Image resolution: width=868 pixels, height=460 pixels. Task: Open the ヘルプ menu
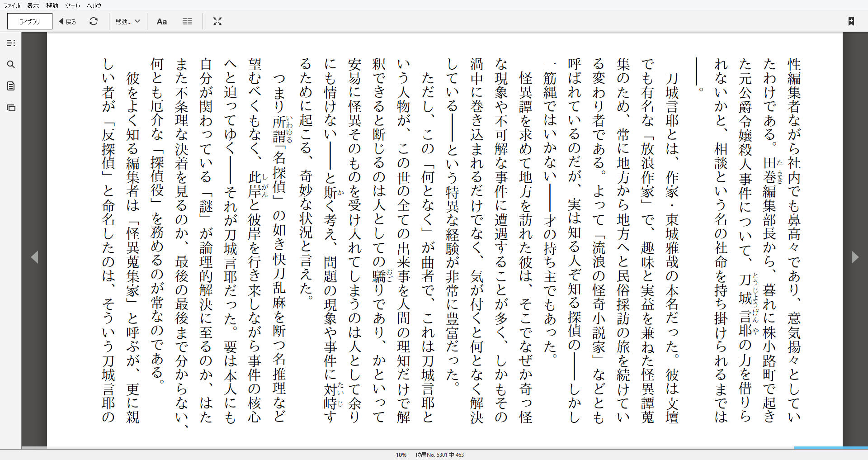point(94,5)
